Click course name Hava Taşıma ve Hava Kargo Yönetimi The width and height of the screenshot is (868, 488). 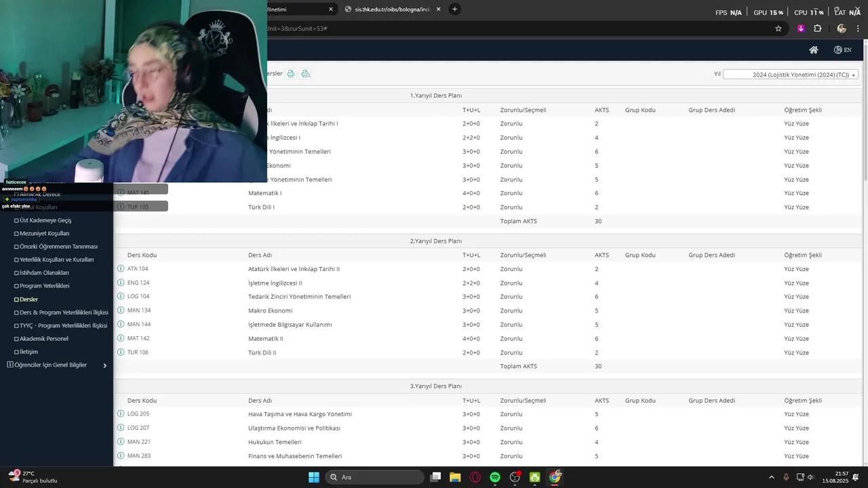click(300, 414)
